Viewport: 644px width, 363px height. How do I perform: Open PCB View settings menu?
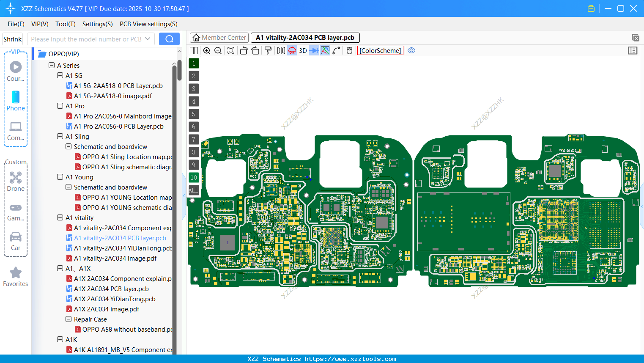pos(148,24)
